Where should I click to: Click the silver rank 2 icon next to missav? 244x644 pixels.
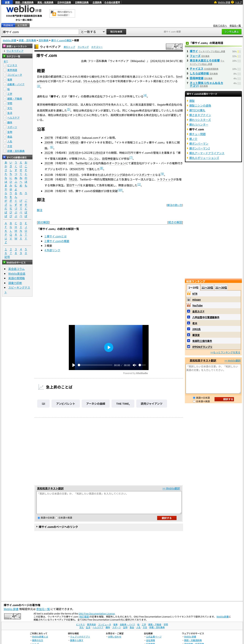click(x=189, y=299)
